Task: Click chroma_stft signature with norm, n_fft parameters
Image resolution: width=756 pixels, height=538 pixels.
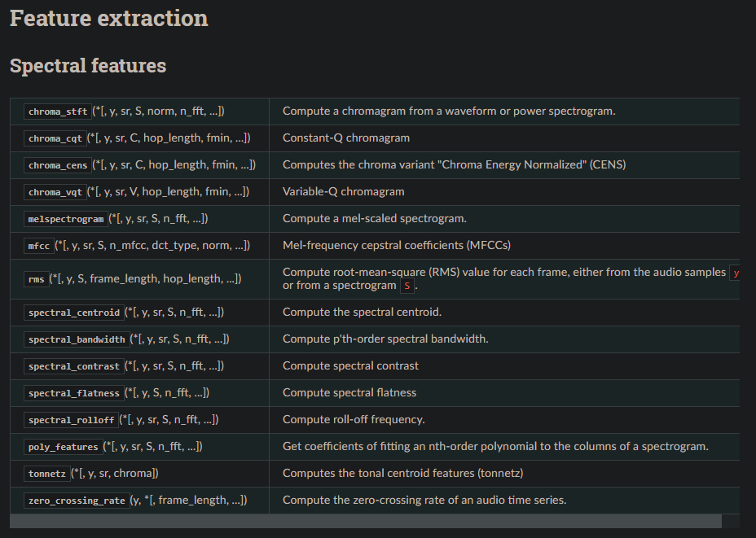Action: (158, 112)
